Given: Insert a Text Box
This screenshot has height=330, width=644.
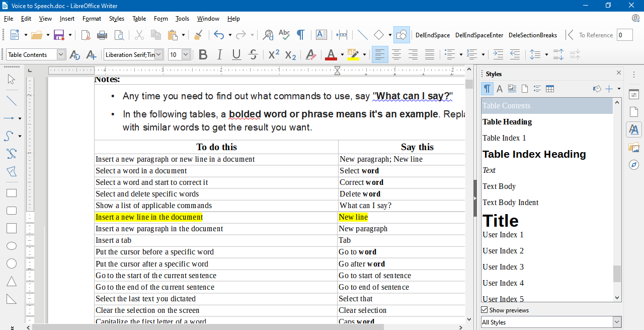Looking at the screenshot, I should coord(321,35).
